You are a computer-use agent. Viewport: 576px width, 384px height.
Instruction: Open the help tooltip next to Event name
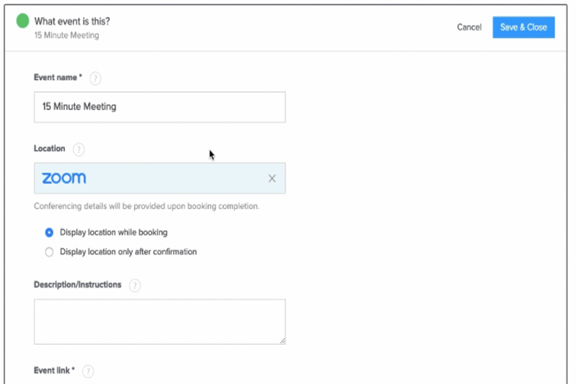click(96, 78)
